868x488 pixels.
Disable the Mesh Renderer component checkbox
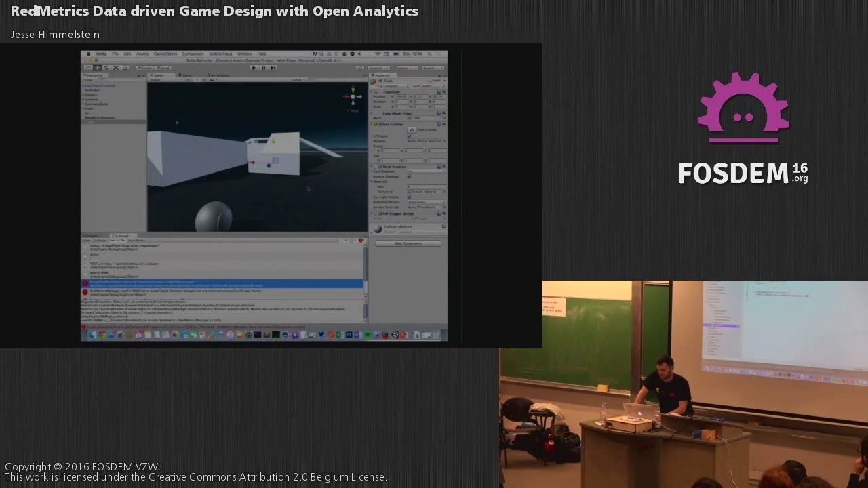[380, 167]
